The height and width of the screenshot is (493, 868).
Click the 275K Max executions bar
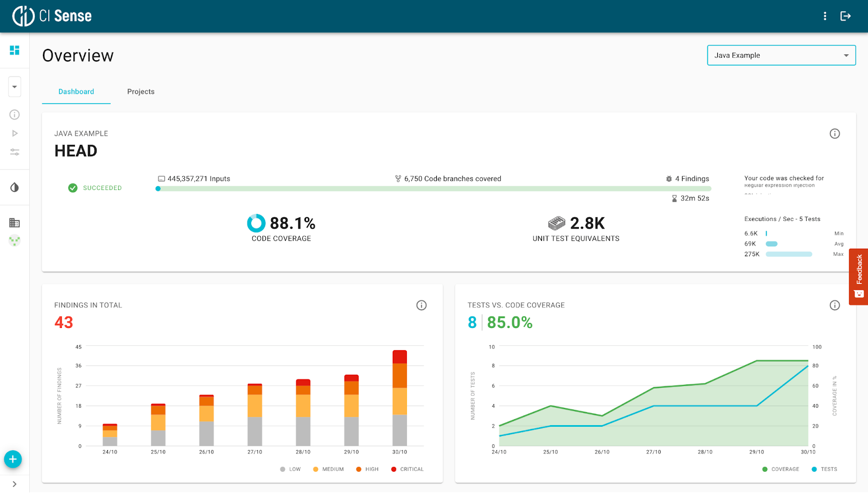[x=789, y=254]
